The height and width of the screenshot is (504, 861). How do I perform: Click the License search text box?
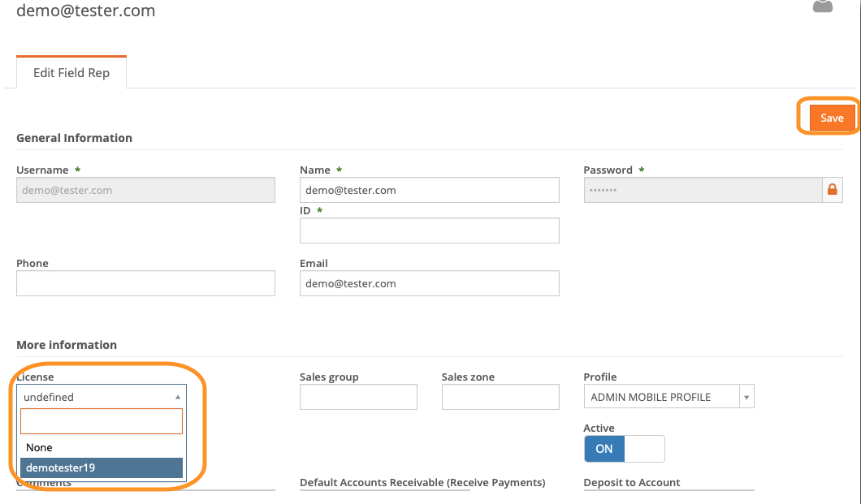tap(102, 421)
